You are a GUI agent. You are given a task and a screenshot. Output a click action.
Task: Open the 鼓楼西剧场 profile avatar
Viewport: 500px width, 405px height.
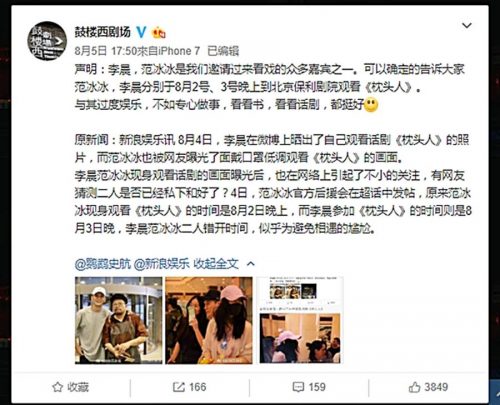coord(47,41)
